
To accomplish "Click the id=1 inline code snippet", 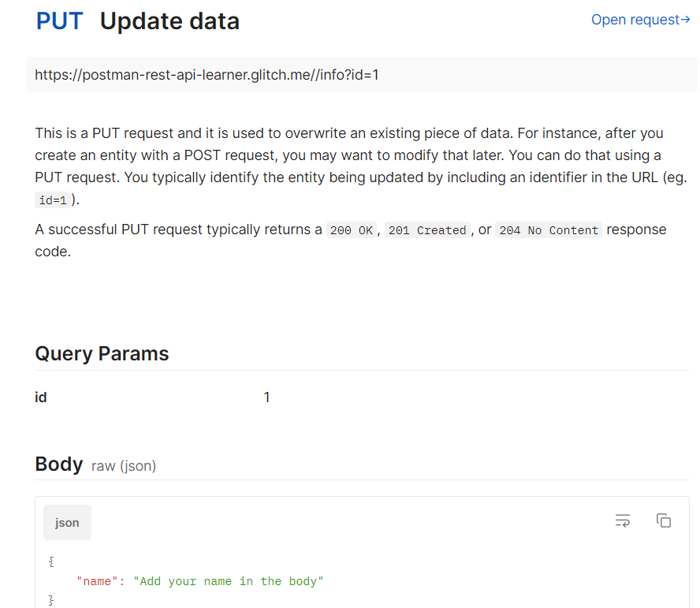I will pyautogui.click(x=53, y=201).
